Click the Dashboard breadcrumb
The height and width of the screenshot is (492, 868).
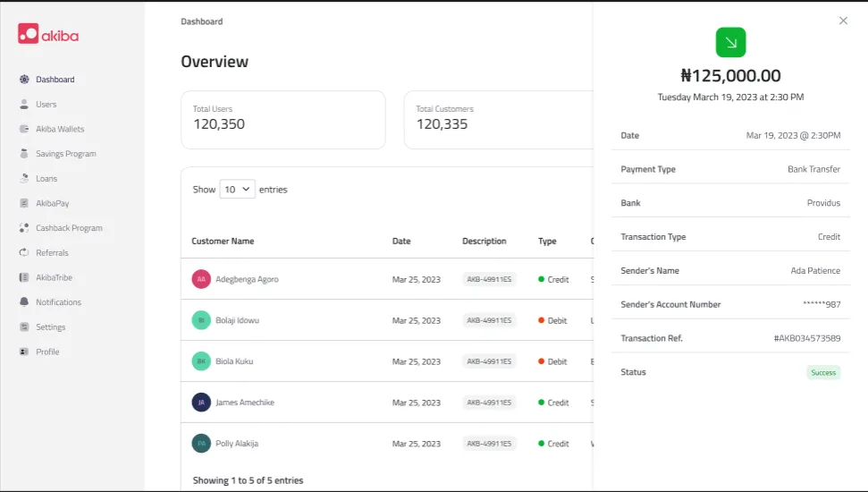[x=201, y=21]
